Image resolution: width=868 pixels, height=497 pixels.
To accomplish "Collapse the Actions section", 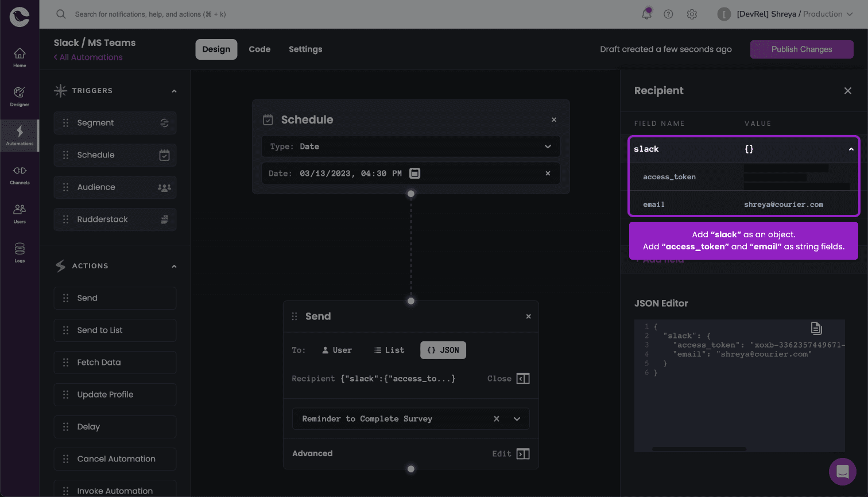I will (174, 266).
